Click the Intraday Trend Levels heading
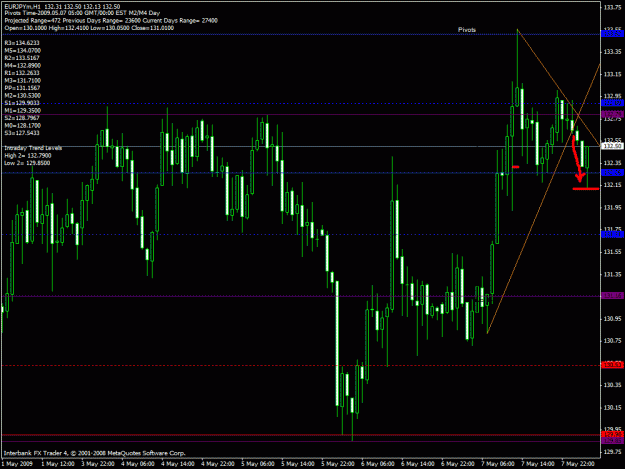Image resolution: width=625 pixels, height=469 pixels. pyautogui.click(x=33, y=148)
